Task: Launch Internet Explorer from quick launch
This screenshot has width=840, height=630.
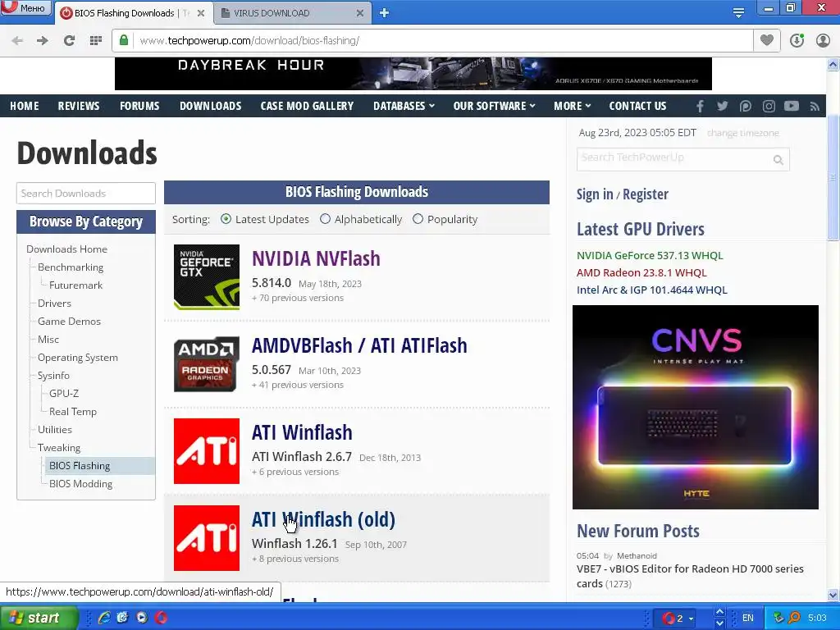Action: (x=104, y=618)
